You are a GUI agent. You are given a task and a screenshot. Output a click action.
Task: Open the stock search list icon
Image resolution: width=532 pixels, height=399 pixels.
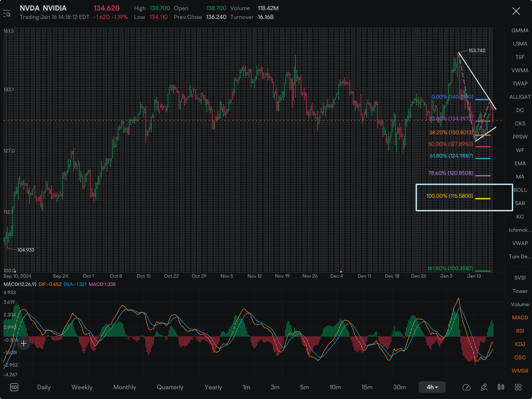7,14
